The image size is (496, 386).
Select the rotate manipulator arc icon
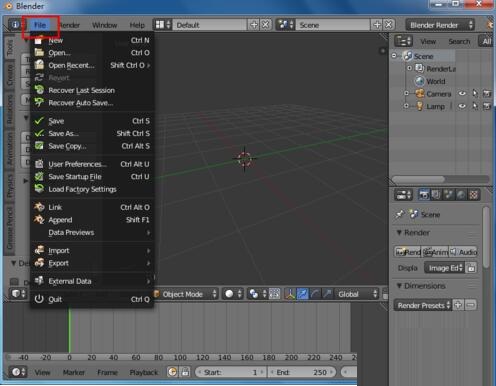coord(315,294)
